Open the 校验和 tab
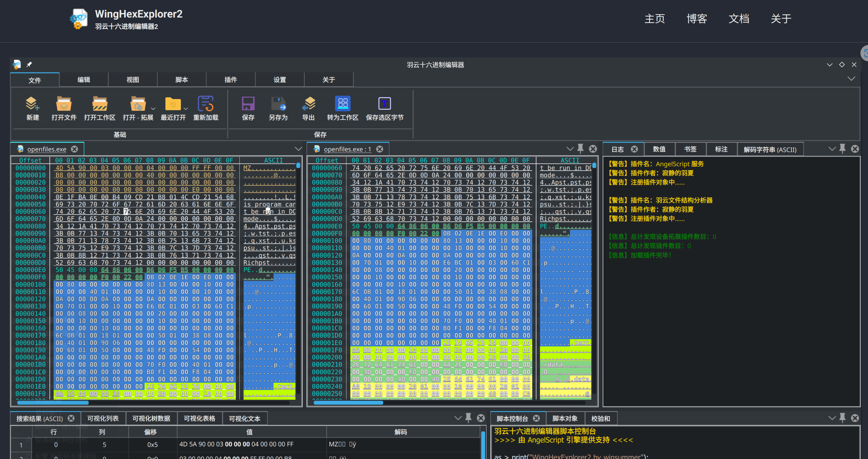Image resolution: width=868 pixels, height=459 pixels. 600,418
